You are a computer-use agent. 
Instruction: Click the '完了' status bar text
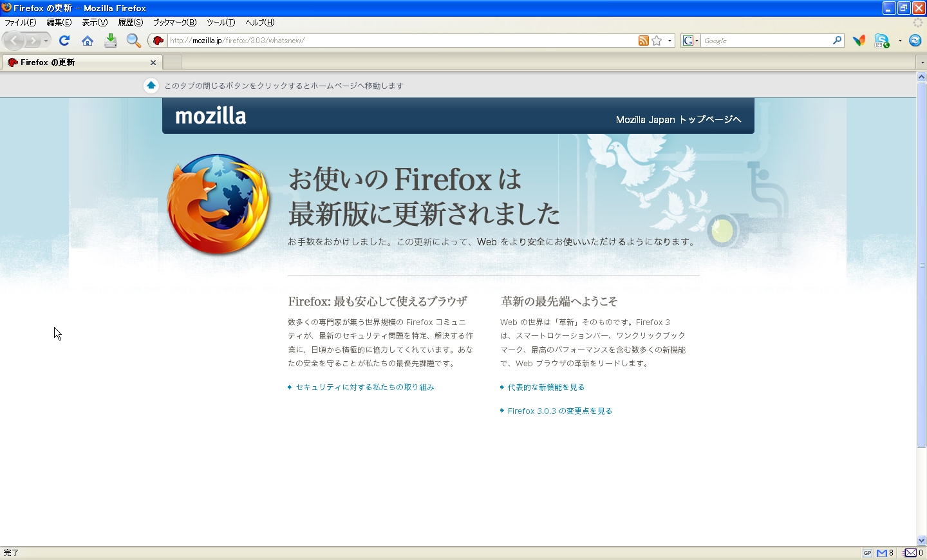[12, 553]
